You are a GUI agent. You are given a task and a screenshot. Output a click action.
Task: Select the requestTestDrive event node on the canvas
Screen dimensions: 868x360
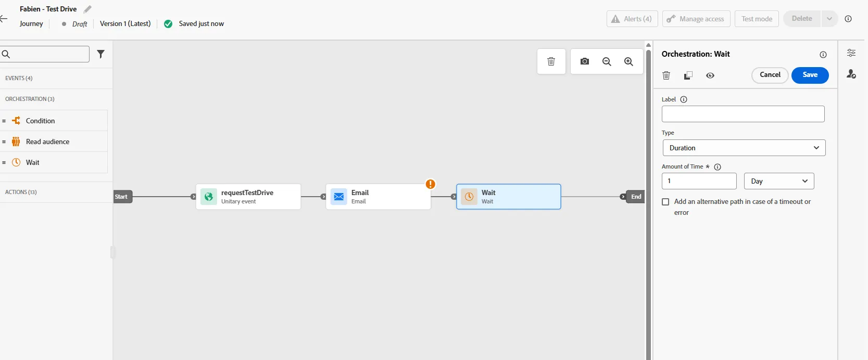(248, 197)
